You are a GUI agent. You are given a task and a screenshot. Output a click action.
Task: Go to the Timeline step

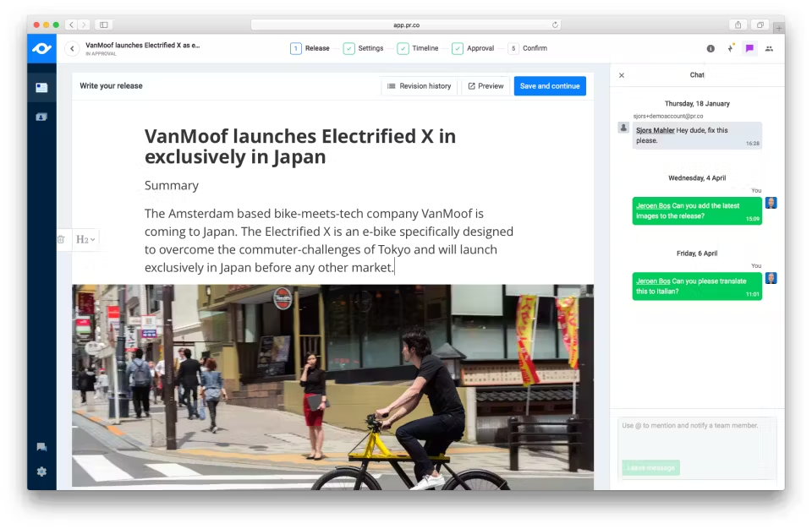pyautogui.click(x=417, y=49)
